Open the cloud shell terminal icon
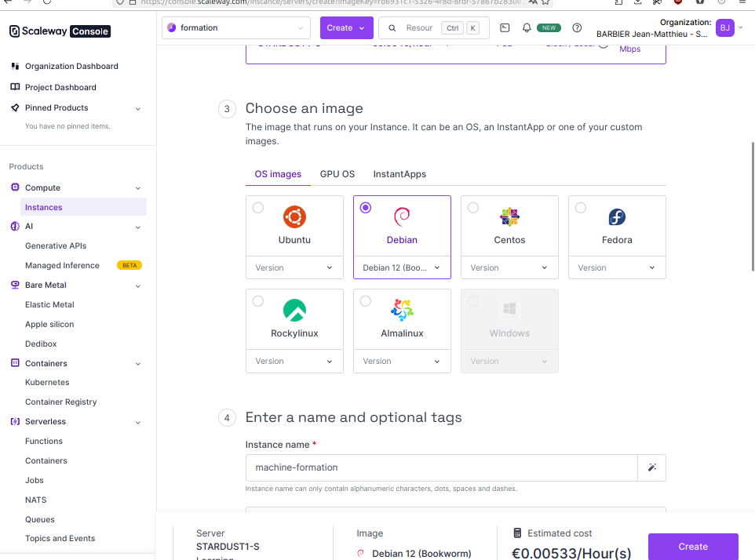The width and height of the screenshot is (755, 560). click(x=505, y=28)
